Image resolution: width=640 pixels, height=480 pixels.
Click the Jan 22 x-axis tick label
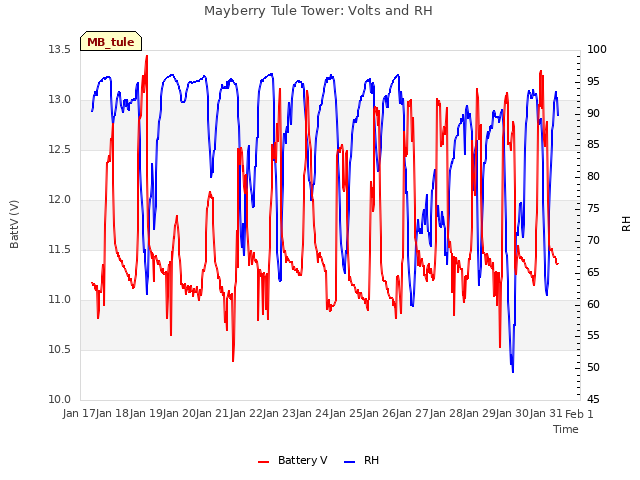point(246,413)
